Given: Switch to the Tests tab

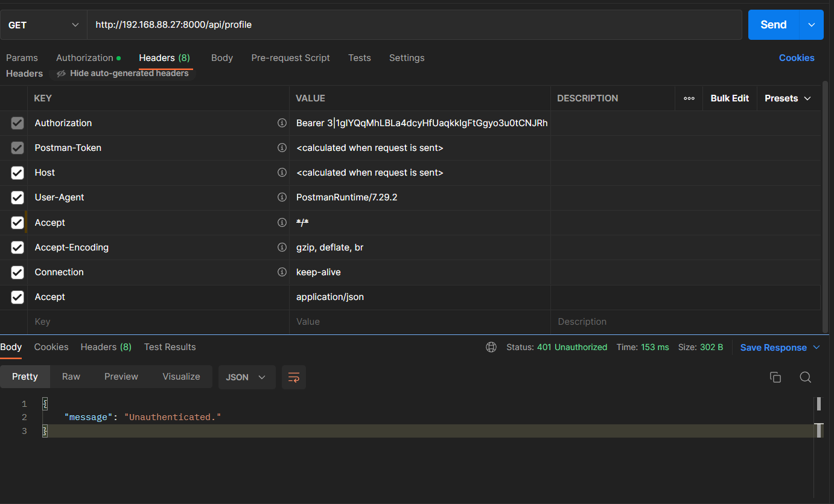Looking at the screenshot, I should point(360,58).
